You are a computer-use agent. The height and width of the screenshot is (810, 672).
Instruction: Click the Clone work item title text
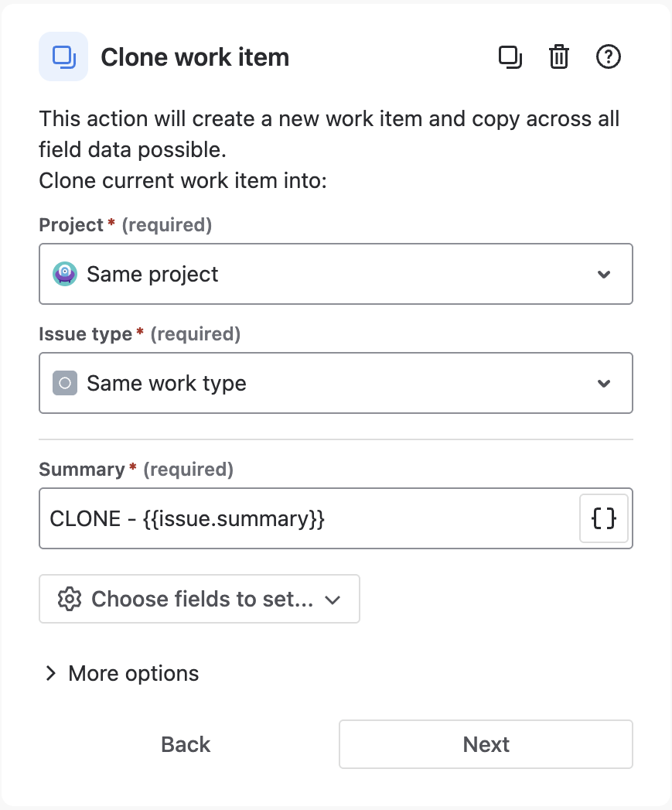point(195,57)
